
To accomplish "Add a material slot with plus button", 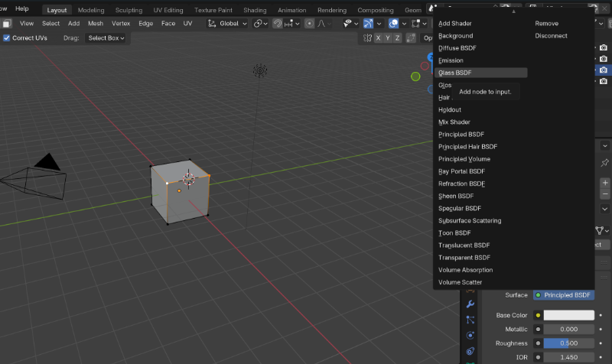I will click(605, 183).
